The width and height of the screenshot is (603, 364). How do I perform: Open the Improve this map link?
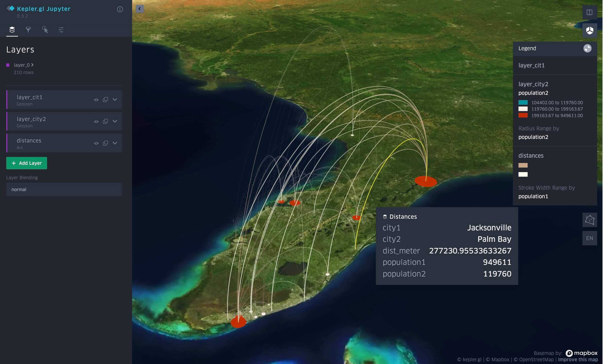pyautogui.click(x=578, y=359)
